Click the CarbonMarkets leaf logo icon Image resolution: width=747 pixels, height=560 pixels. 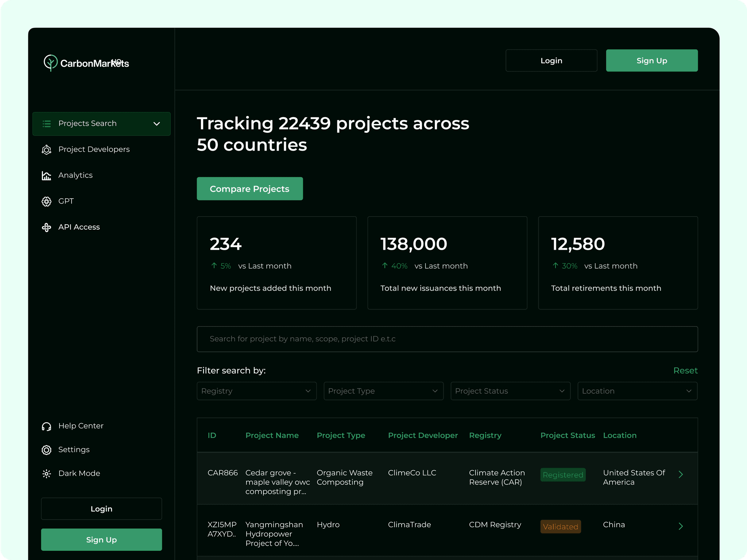click(x=50, y=63)
